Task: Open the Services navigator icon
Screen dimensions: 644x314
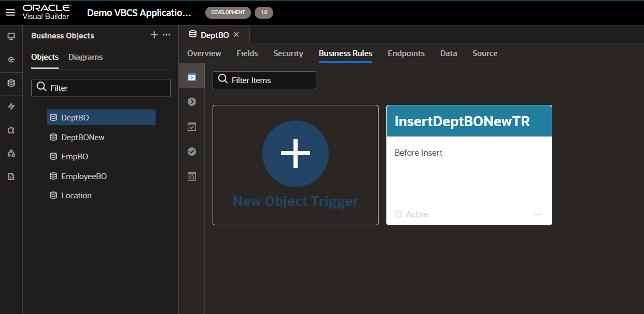Action: tap(11, 60)
